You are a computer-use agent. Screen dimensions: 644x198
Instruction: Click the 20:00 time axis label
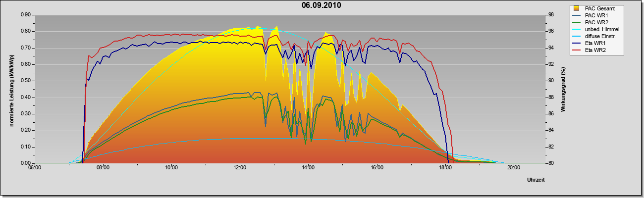pos(513,167)
